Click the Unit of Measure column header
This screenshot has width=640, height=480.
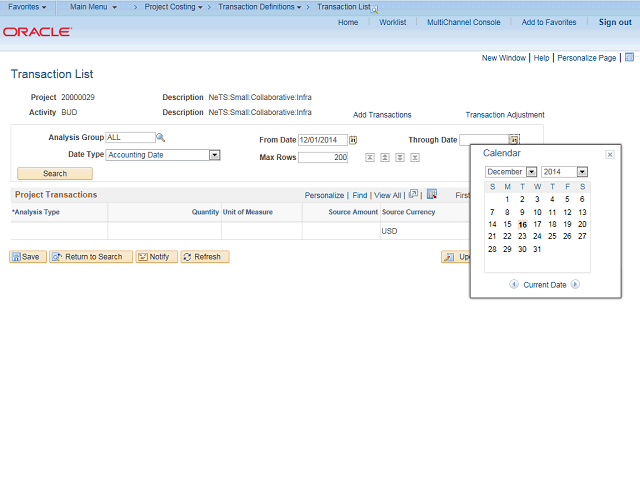tap(248, 212)
